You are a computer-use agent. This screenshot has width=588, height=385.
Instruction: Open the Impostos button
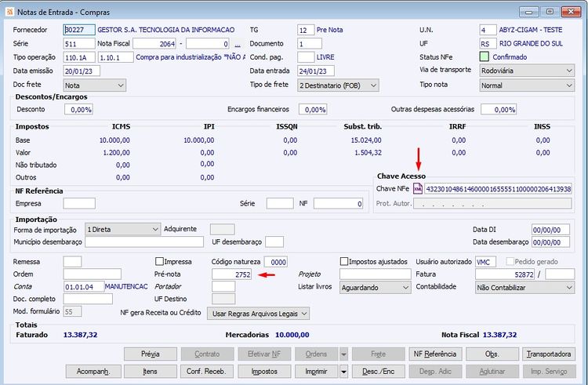(264, 372)
